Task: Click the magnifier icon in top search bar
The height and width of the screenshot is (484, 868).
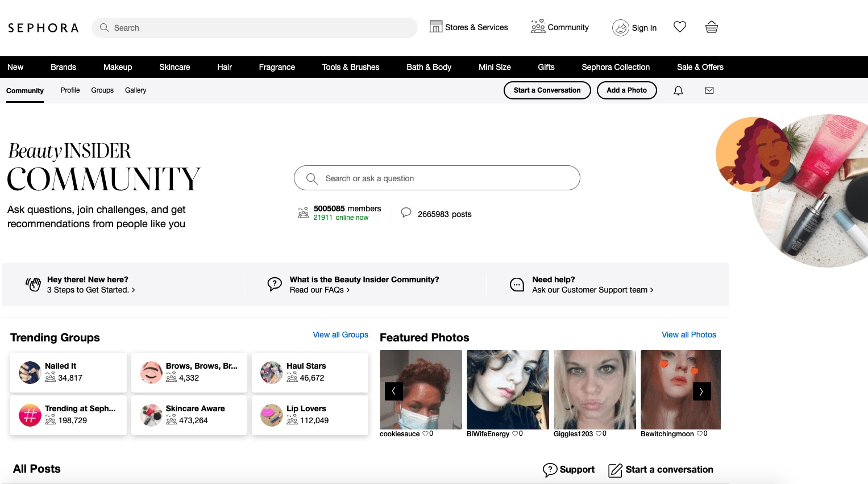Action: coord(104,27)
